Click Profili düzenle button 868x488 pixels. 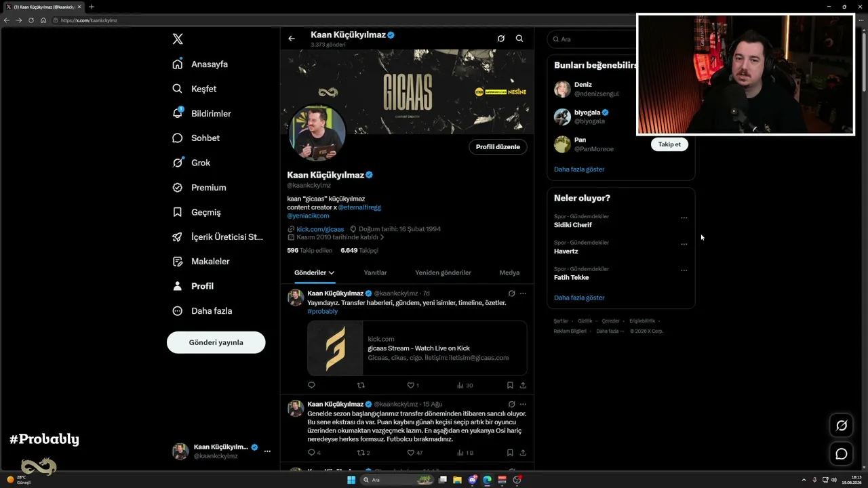498,146
